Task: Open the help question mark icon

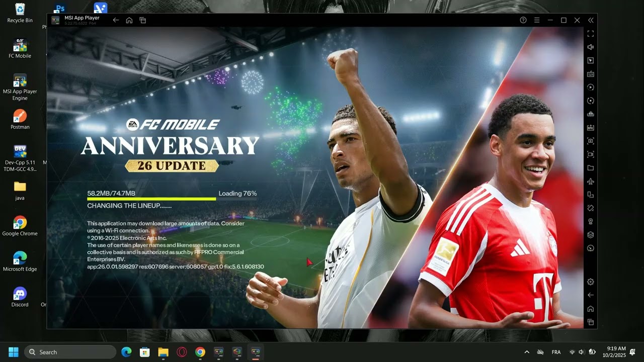Action: point(523,20)
